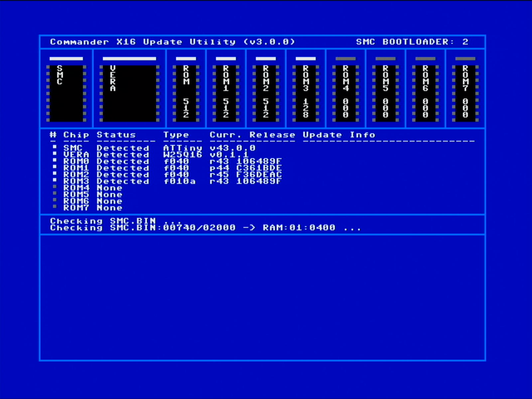Click the Curr. Release column header
Viewport: 532px width, 399px height.
(x=252, y=135)
